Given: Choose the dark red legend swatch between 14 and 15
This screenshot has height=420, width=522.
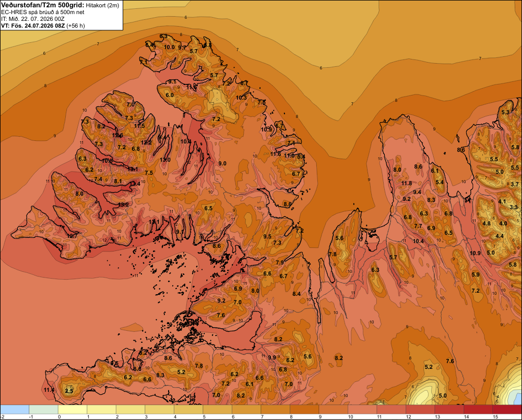Looking at the screenshot, I should pyautogui.click(x=478, y=410).
